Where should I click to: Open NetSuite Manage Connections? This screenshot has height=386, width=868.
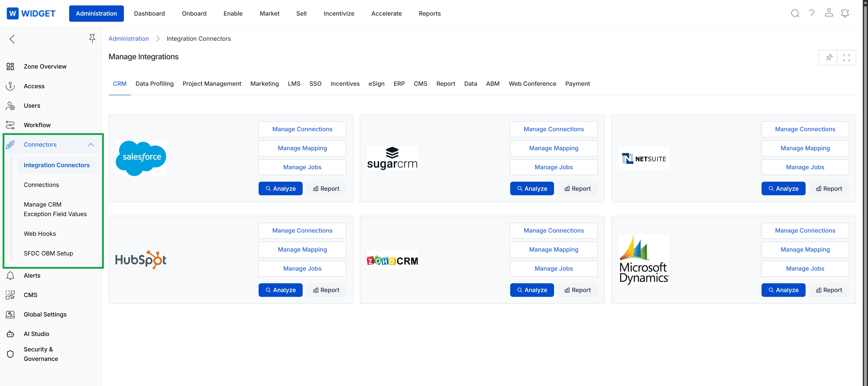[805, 129]
